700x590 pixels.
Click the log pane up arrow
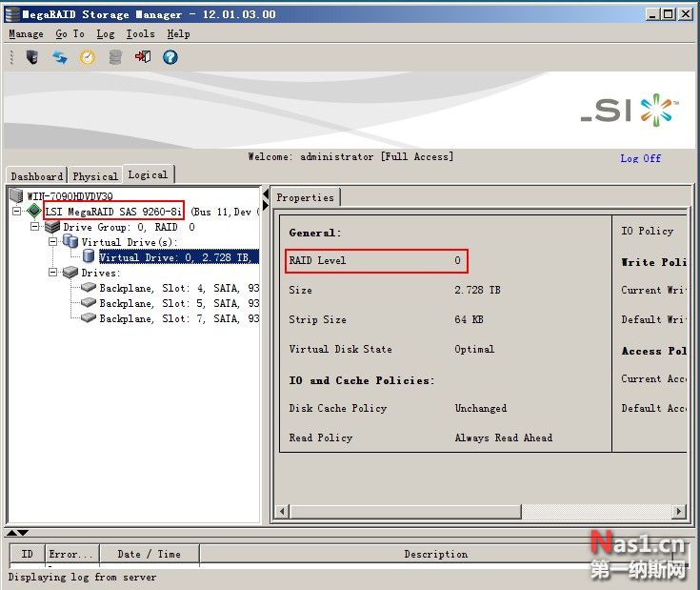coord(11,533)
